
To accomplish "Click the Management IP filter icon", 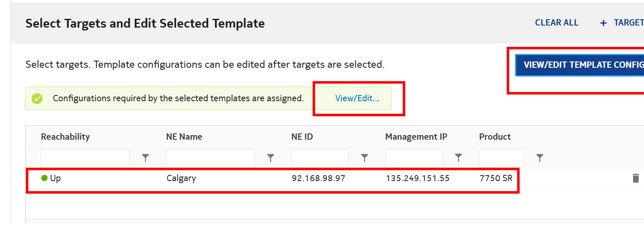I will (x=458, y=158).
